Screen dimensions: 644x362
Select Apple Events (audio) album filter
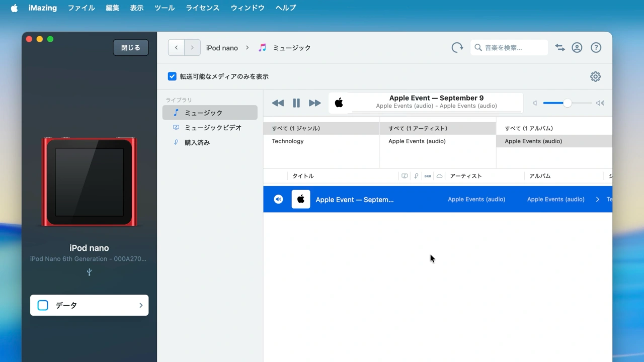pos(554,141)
